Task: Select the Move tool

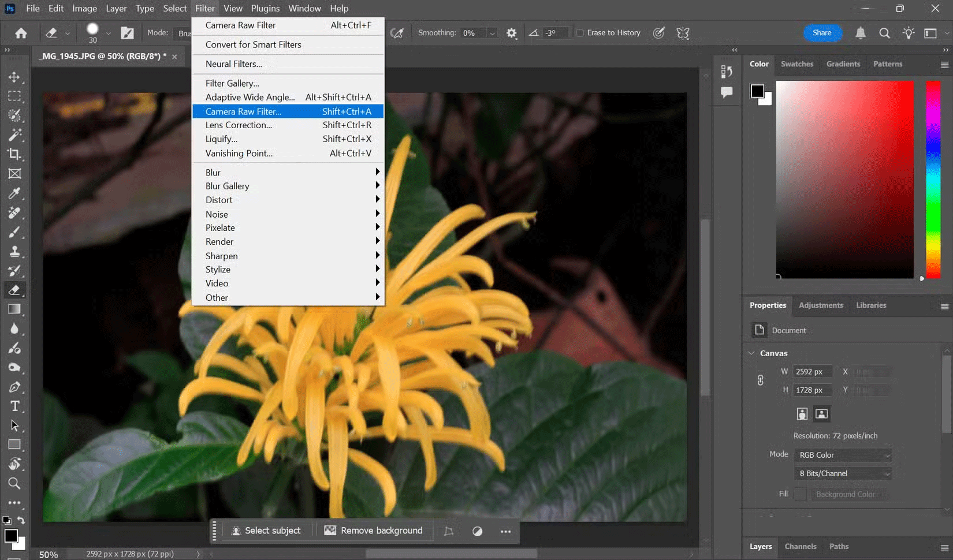Action: pyautogui.click(x=14, y=77)
